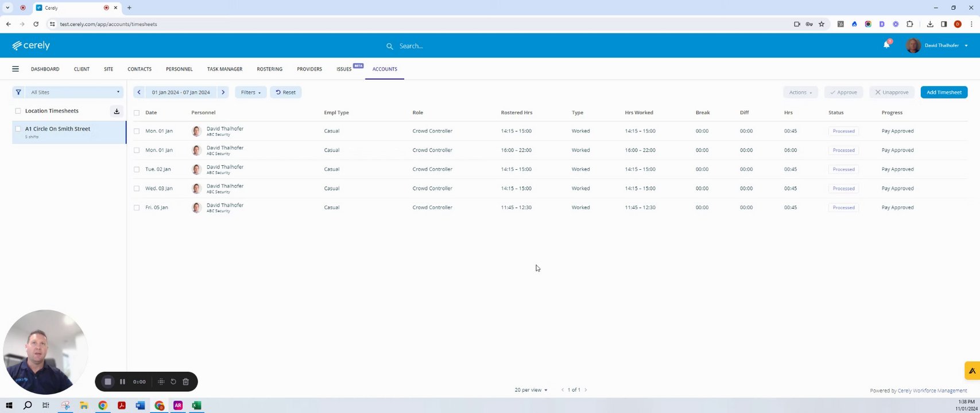Open a new browser tab
980x413 pixels.
129,8
